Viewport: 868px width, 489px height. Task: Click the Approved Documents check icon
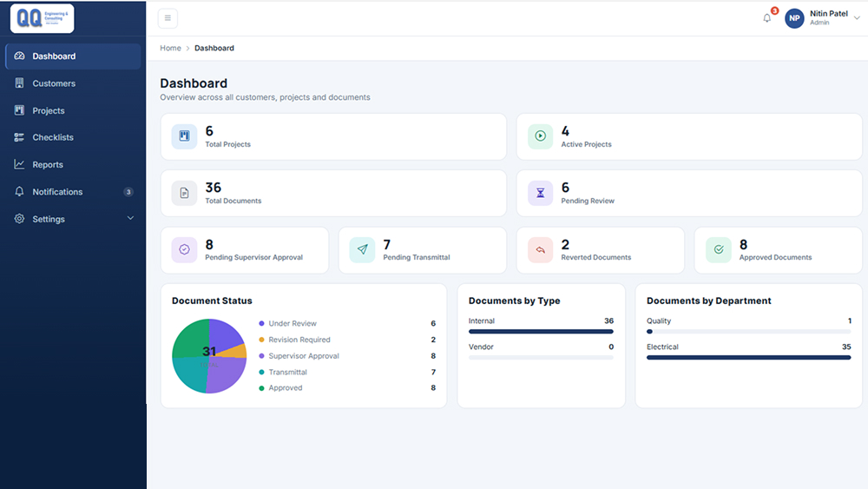pyautogui.click(x=719, y=250)
